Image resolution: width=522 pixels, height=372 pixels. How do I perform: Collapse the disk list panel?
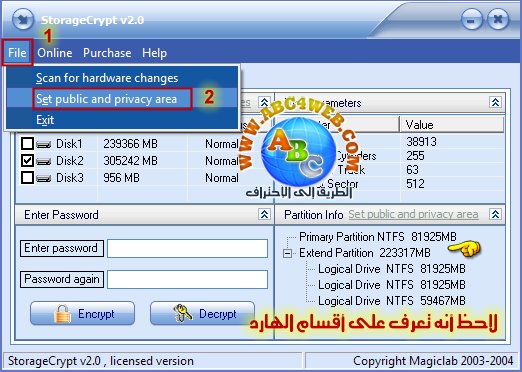264,102
